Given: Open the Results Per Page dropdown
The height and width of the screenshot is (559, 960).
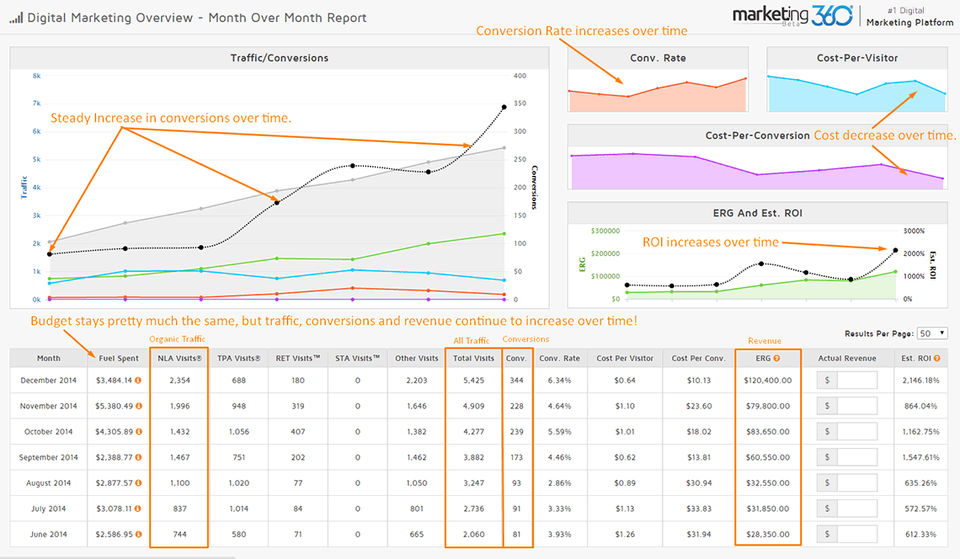Looking at the screenshot, I should [932, 334].
